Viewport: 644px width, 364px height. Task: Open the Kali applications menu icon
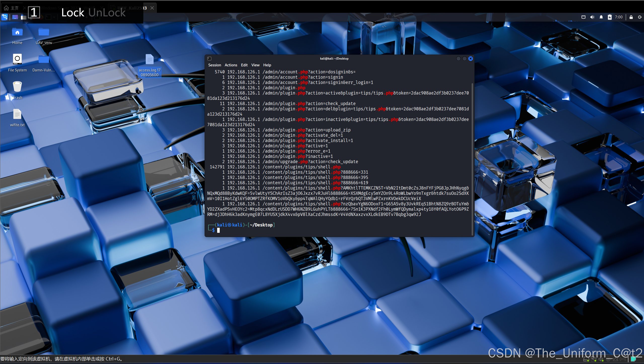5,17
